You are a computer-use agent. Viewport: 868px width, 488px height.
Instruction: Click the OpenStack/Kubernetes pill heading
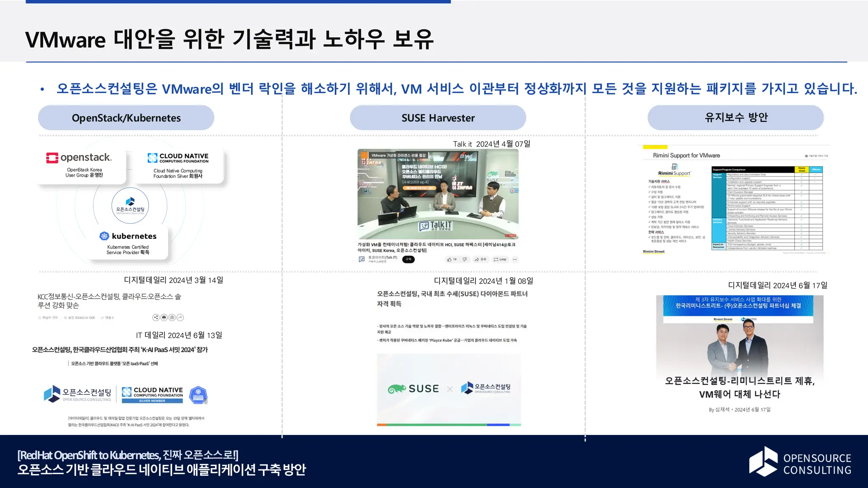[126, 118]
